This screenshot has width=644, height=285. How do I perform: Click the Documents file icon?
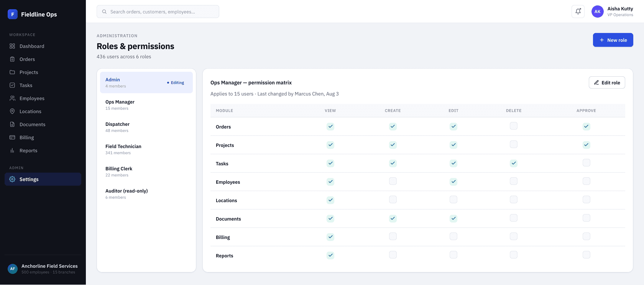coord(12,124)
